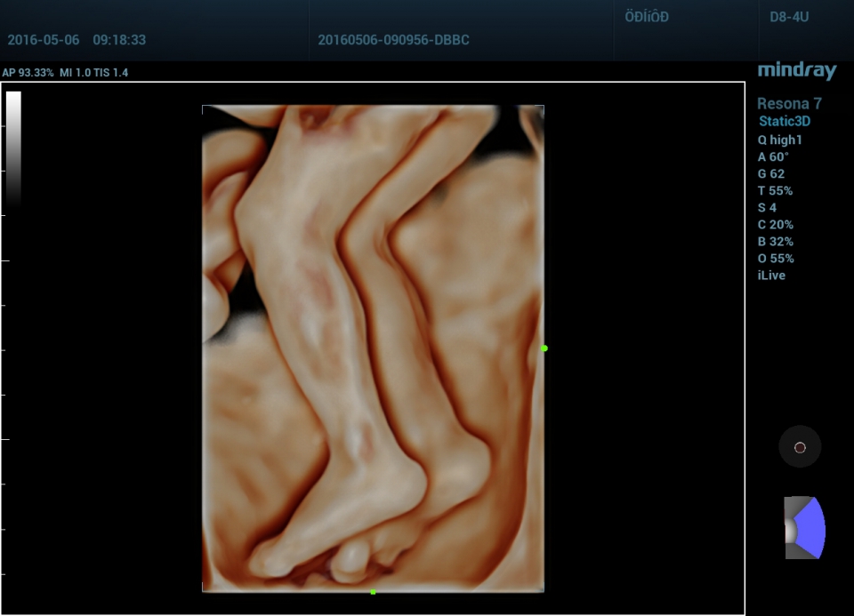Screen dimensions: 854x616
Task: Select the Static3D mode label
Action: tap(784, 122)
